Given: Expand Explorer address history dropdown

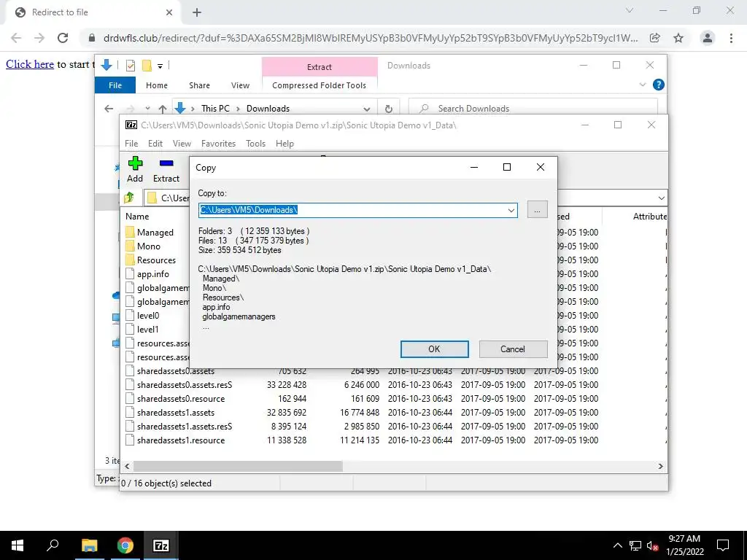Looking at the screenshot, I should (x=366, y=109).
